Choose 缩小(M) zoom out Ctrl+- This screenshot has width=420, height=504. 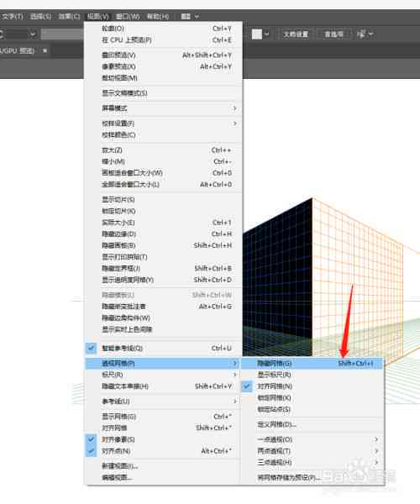tap(163, 161)
